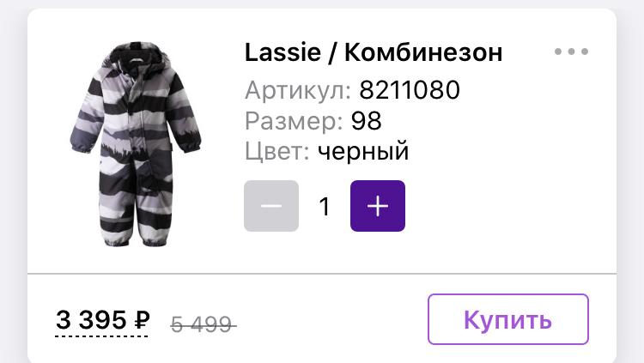Increase quantity with the purple plus button
644x363 pixels.
378,206
